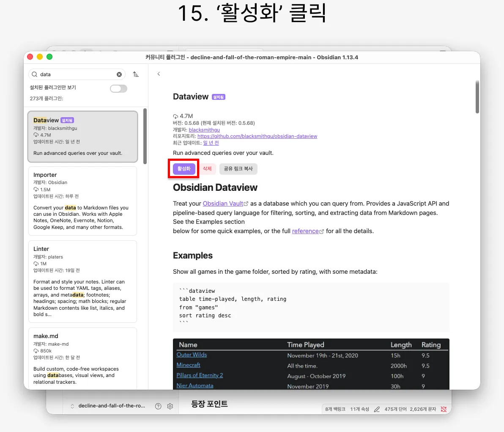The width and height of the screenshot is (504, 432).
Task: Open the Outer Wilds table link
Action: (x=192, y=355)
